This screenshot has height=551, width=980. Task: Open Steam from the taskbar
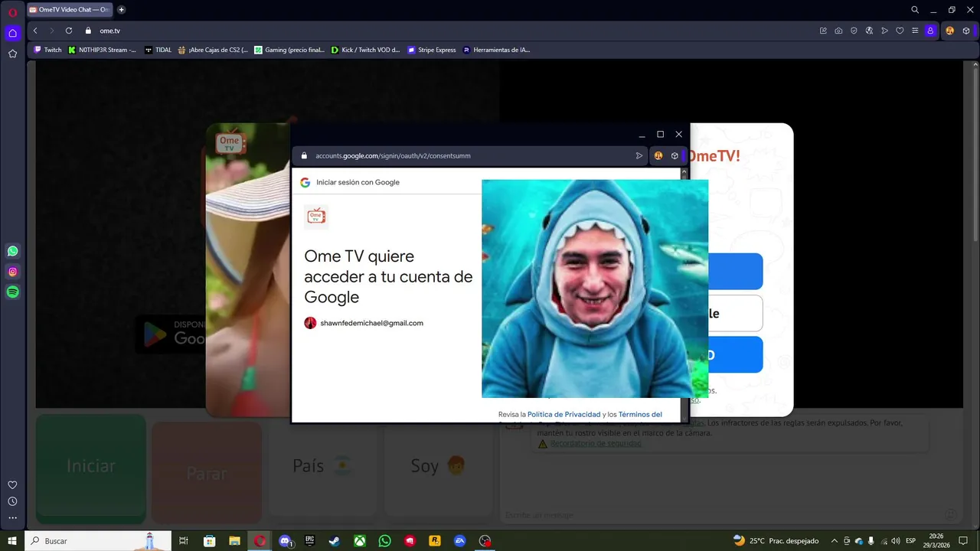(335, 540)
